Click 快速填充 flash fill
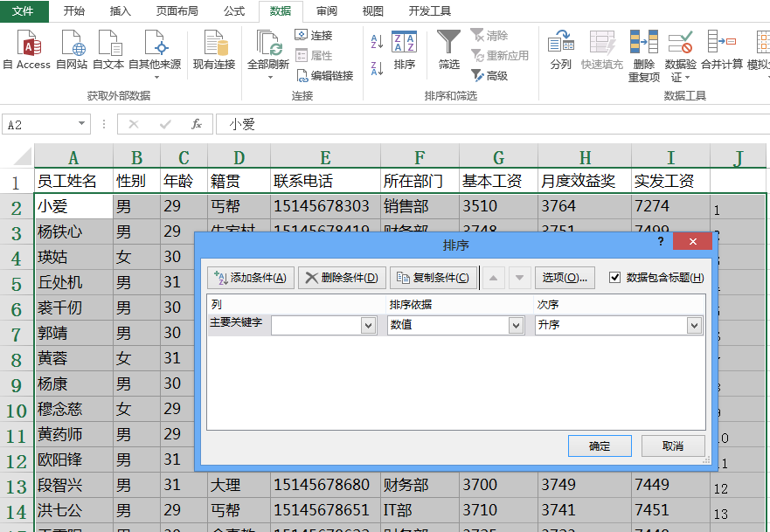Viewport: 770px width, 532px height. pos(602,49)
